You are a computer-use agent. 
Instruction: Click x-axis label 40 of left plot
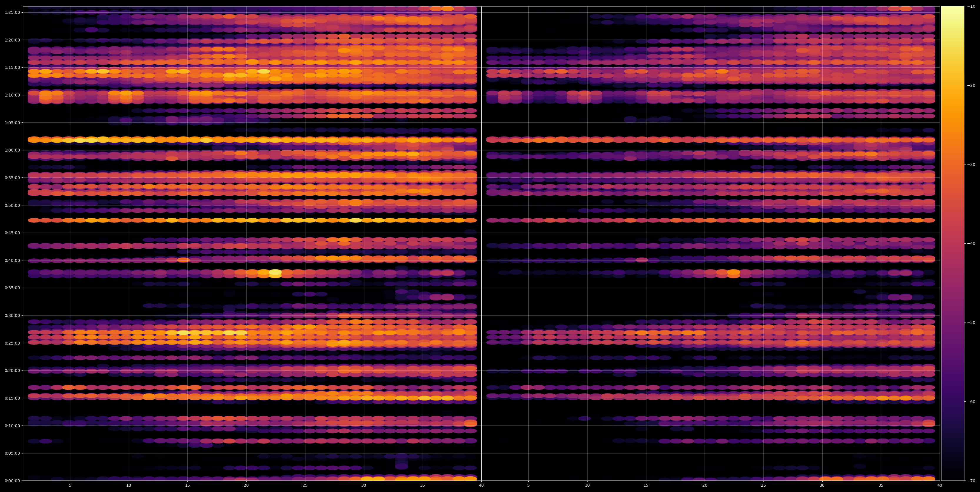click(x=481, y=486)
